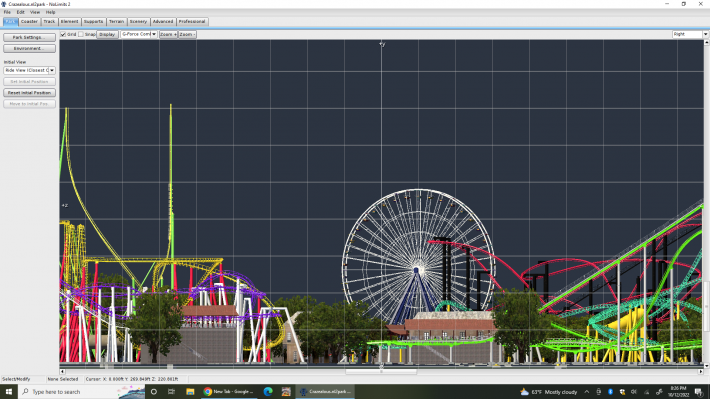Viewport: 710px width, 399px height.
Task: Switch to the Scenery tab
Action: (138, 21)
